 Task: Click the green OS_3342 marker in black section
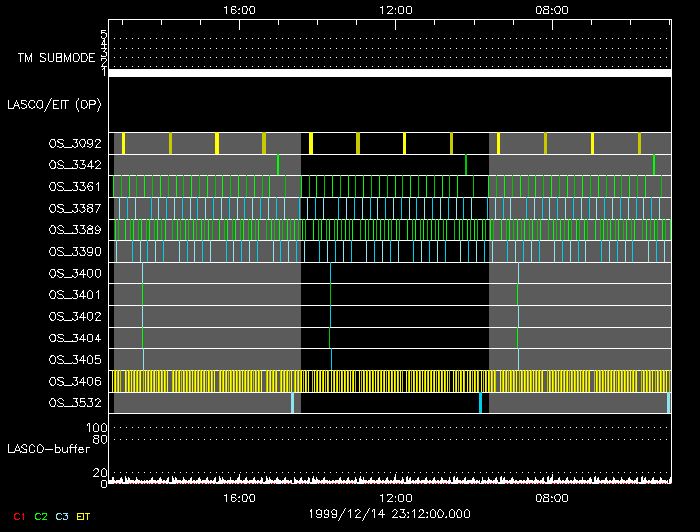tap(466, 165)
